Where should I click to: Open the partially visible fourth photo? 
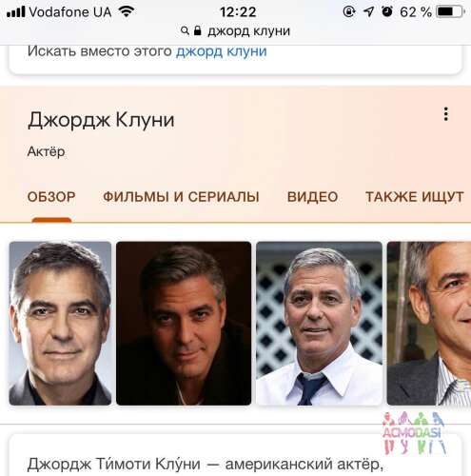tap(429, 324)
